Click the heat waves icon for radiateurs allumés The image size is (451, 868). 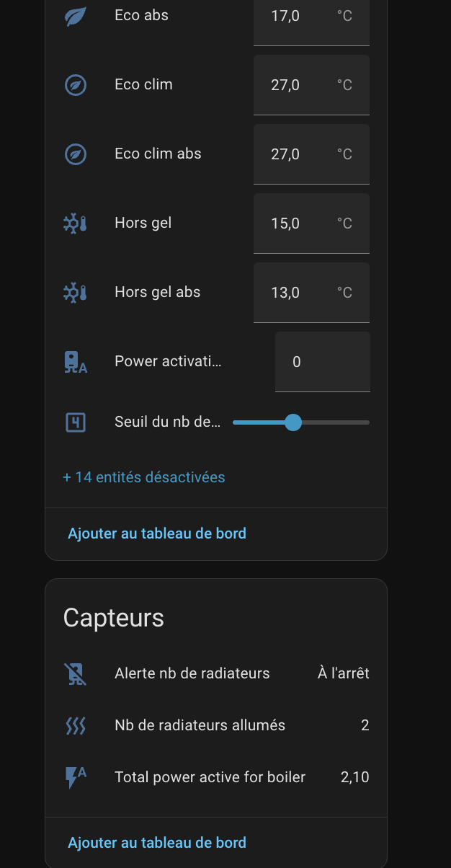pos(76,725)
